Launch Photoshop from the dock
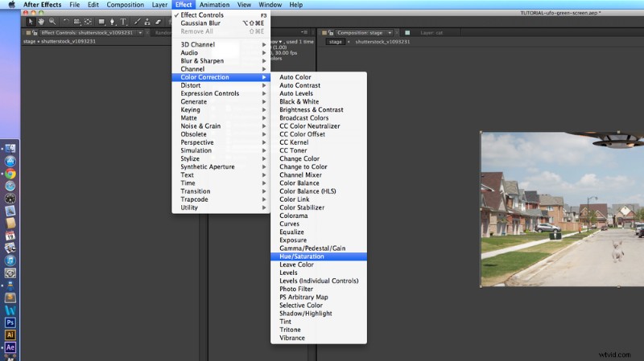This screenshot has height=361, width=644. [x=10, y=323]
